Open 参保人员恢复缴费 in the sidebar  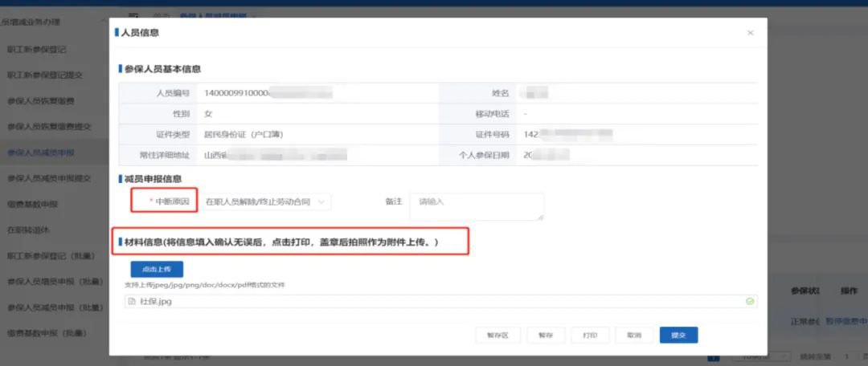(41, 100)
